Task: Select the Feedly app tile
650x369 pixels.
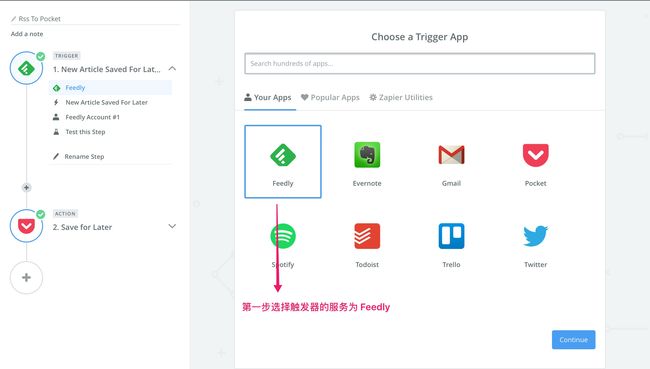Action: pyautogui.click(x=283, y=162)
